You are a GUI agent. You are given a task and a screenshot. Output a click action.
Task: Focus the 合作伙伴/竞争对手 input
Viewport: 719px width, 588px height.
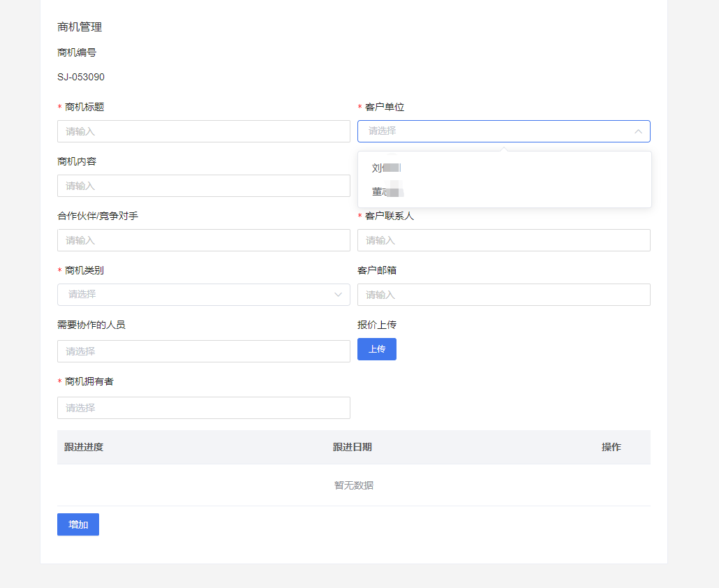coord(204,240)
